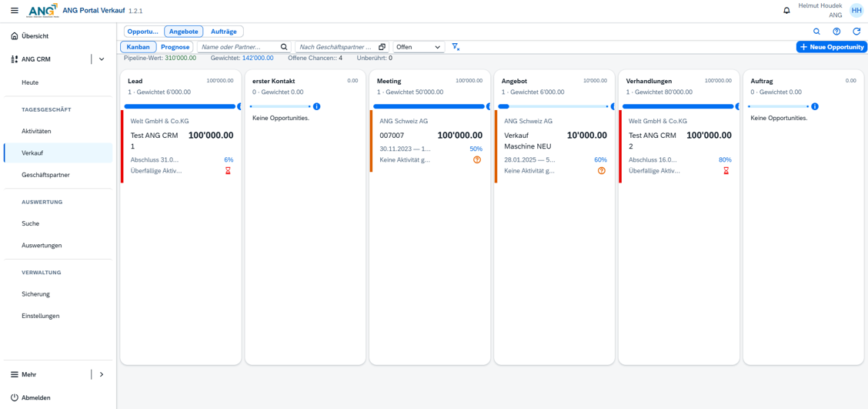Screen dimensions: 868x409
Task: Click the info icon on Verhandlungen column
Action: (738, 106)
